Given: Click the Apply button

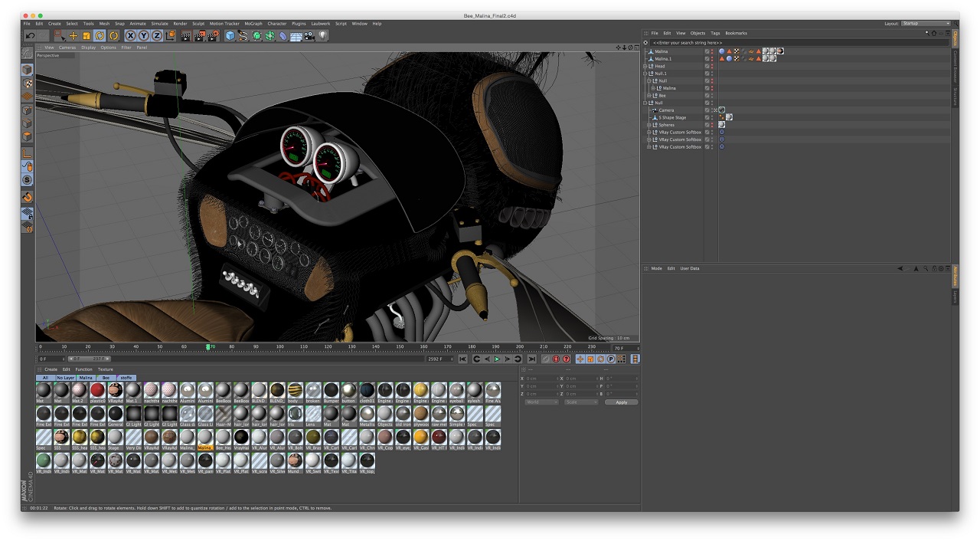Looking at the screenshot, I should point(621,402).
